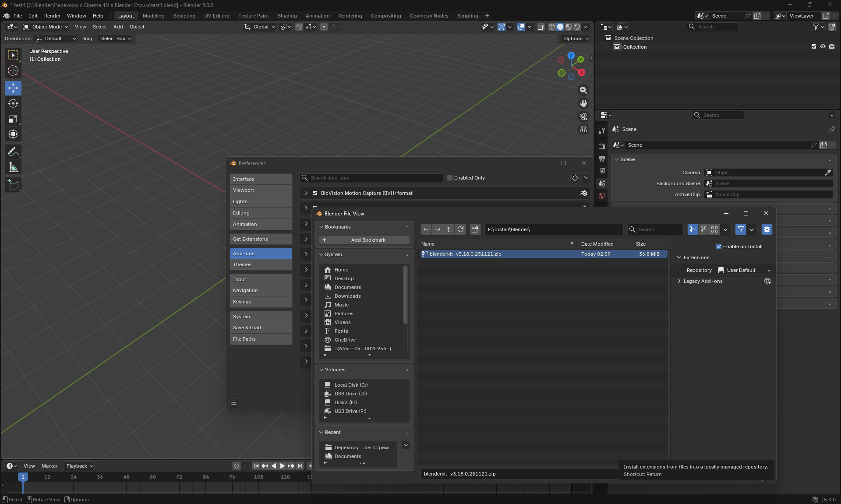Select the Rotate tool in viewport toolbar
The height and width of the screenshot is (504, 841).
click(13, 104)
